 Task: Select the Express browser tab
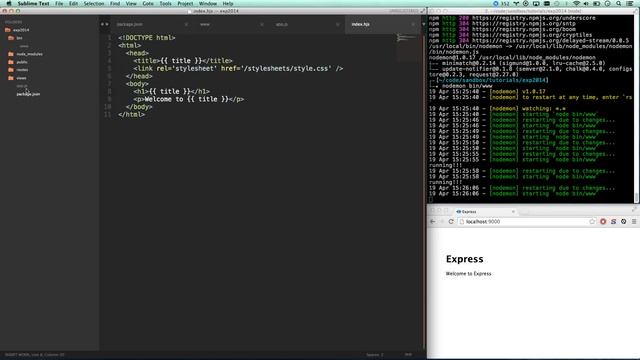485,211
